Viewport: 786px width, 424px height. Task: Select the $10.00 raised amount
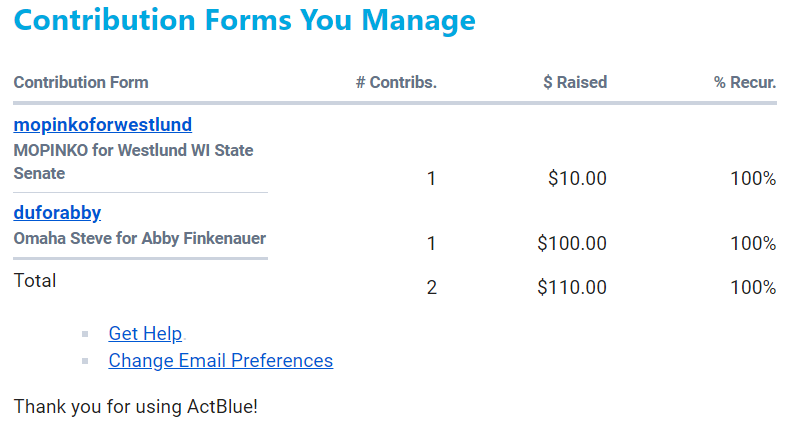(577, 179)
